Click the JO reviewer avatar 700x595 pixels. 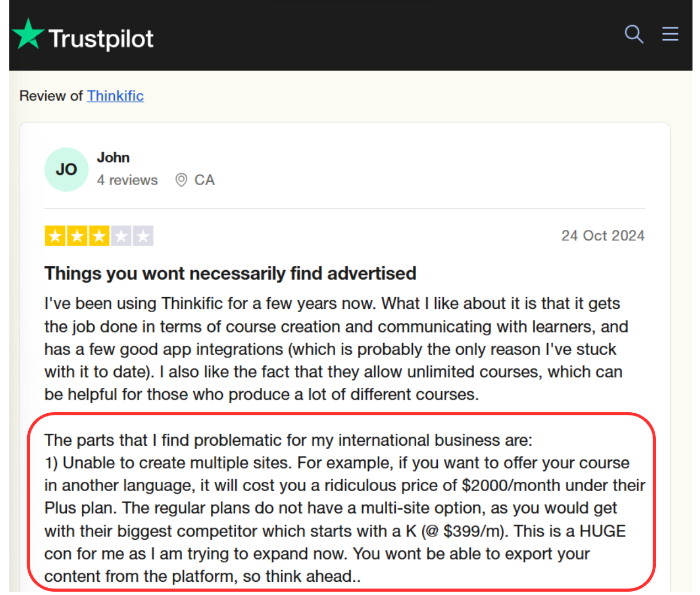(66, 170)
